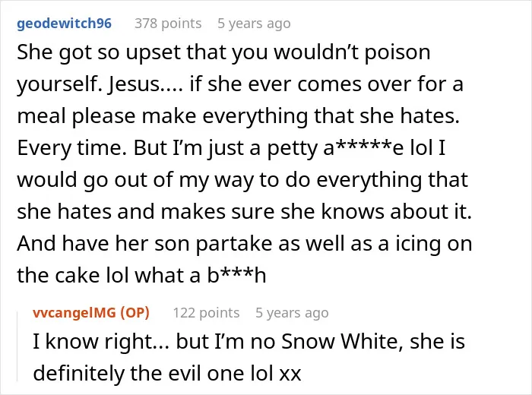This screenshot has width=532, height=395.
Task: Collapse the reply thread via its vertical line
Action: [17, 346]
